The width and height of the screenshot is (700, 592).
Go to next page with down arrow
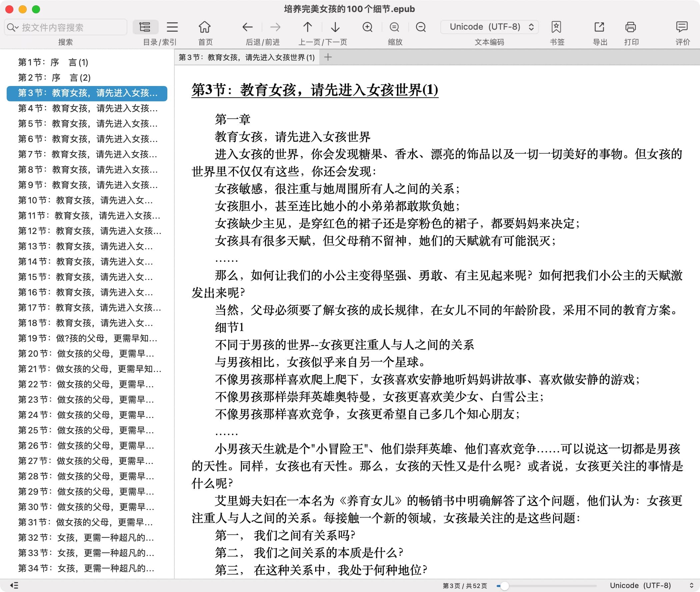335,27
